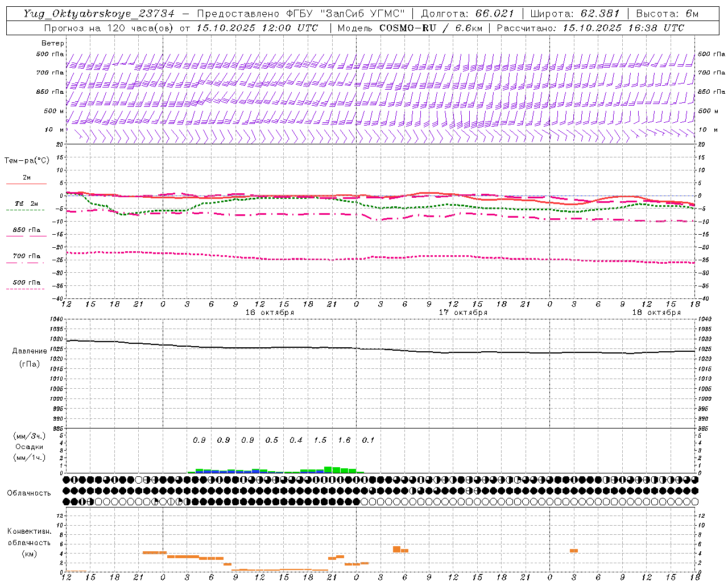Click the Долгота: 66.021 header field
Image resolution: width=728 pixels, height=582 pixels.
[x=468, y=14]
